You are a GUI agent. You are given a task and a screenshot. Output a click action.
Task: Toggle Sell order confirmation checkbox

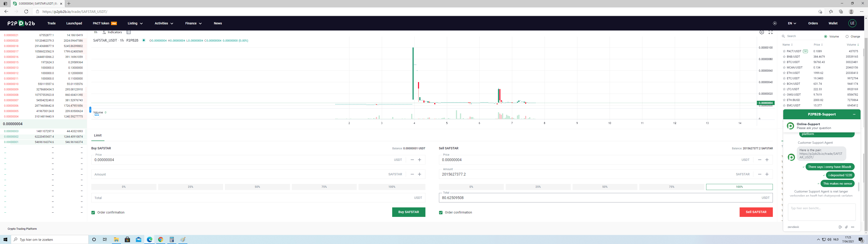point(441,213)
